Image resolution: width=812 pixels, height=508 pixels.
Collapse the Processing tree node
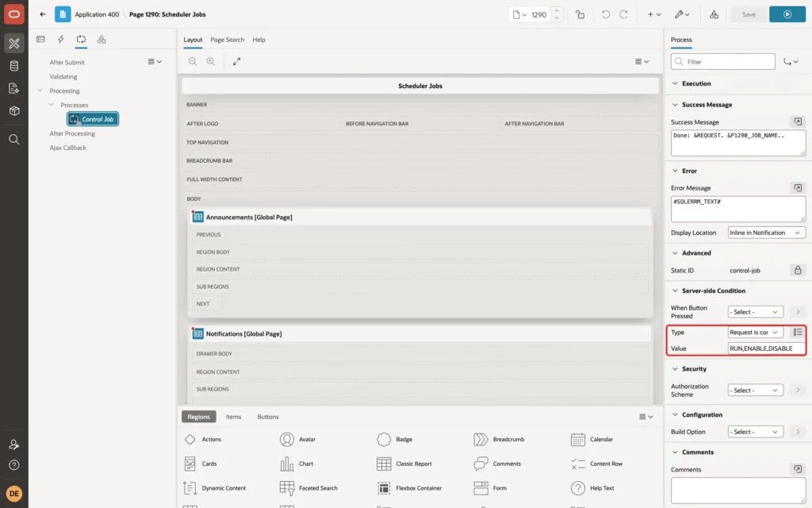(x=40, y=90)
